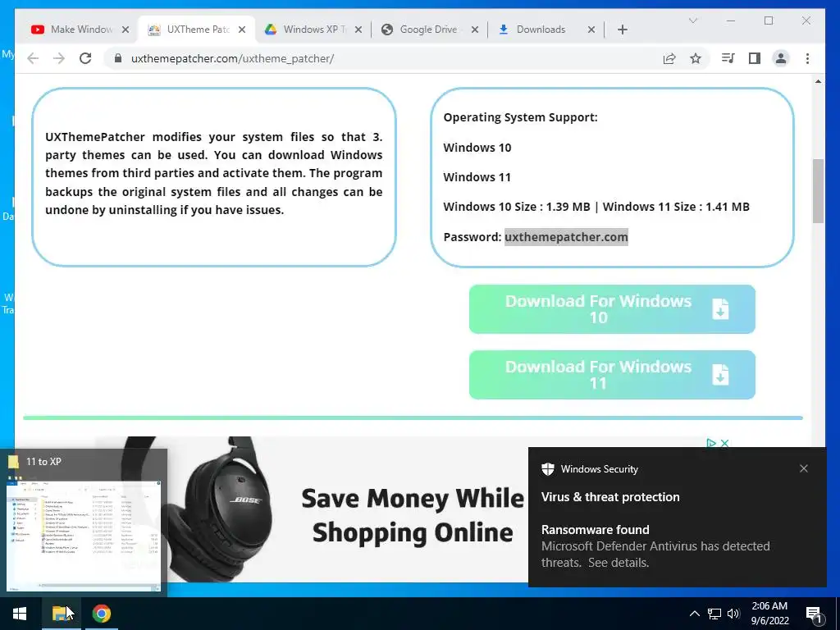Image resolution: width=840 pixels, height=630 pixels.
Task: Close the Windows XP Drive tab
Action: (x=358, y=30)
